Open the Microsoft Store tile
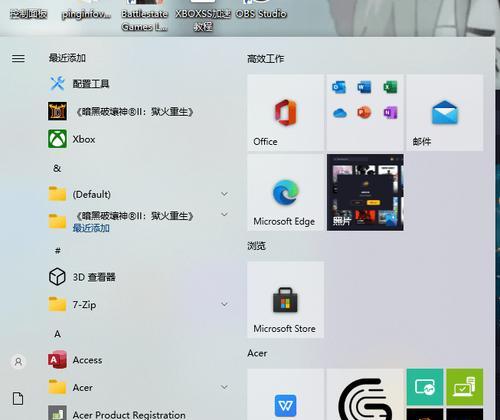The width and height of the screenshot is (500, 420). [x=286, y=300]
